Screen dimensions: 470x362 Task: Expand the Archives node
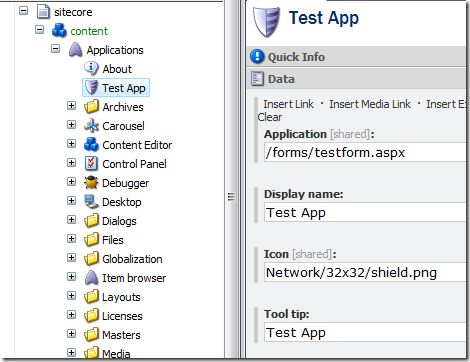71,106
